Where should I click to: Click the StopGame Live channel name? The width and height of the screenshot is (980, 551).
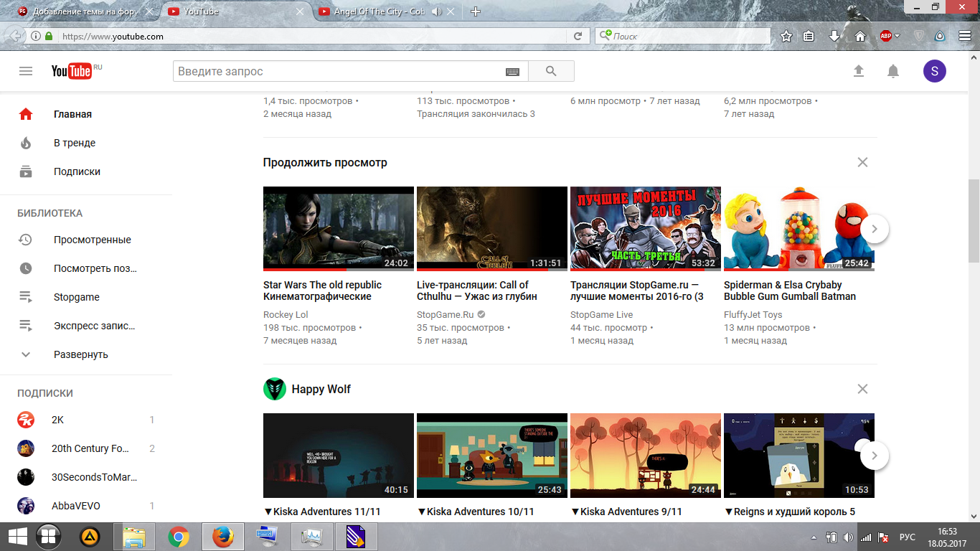click(602, 315)
